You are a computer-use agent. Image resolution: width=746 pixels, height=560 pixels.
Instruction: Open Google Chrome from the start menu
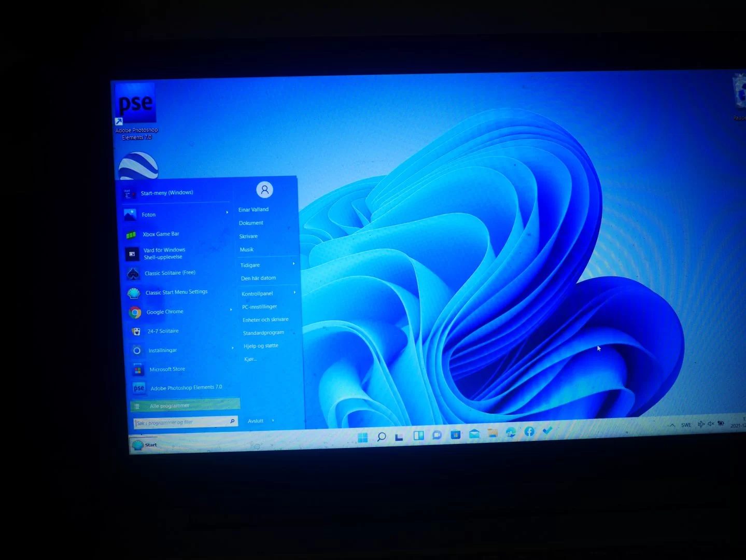[x=164, y=312]
